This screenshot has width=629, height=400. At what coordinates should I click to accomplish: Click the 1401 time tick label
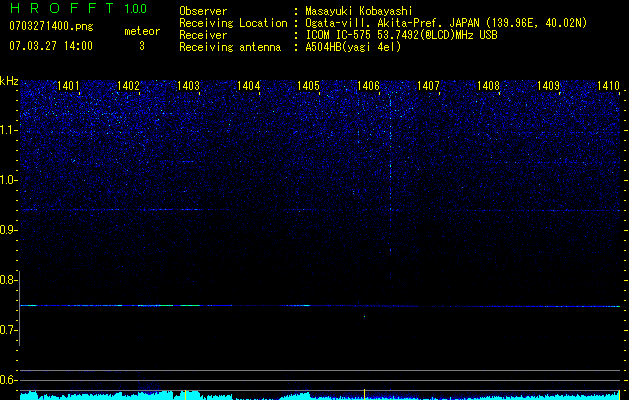pyautogui.click(x=68, y=86)
